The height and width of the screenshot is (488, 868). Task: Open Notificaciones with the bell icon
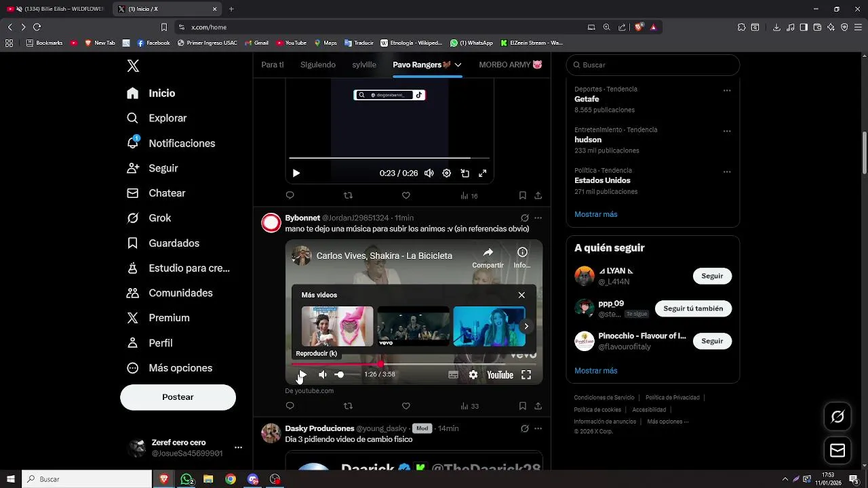[171, 143]
